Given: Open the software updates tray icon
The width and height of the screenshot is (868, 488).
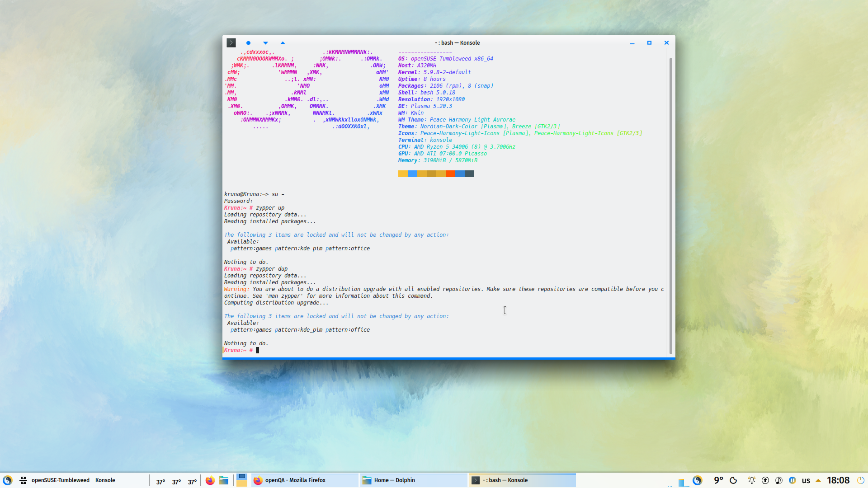Looking at the screenshot, I should pyautogui.click(x=765, y=480).
